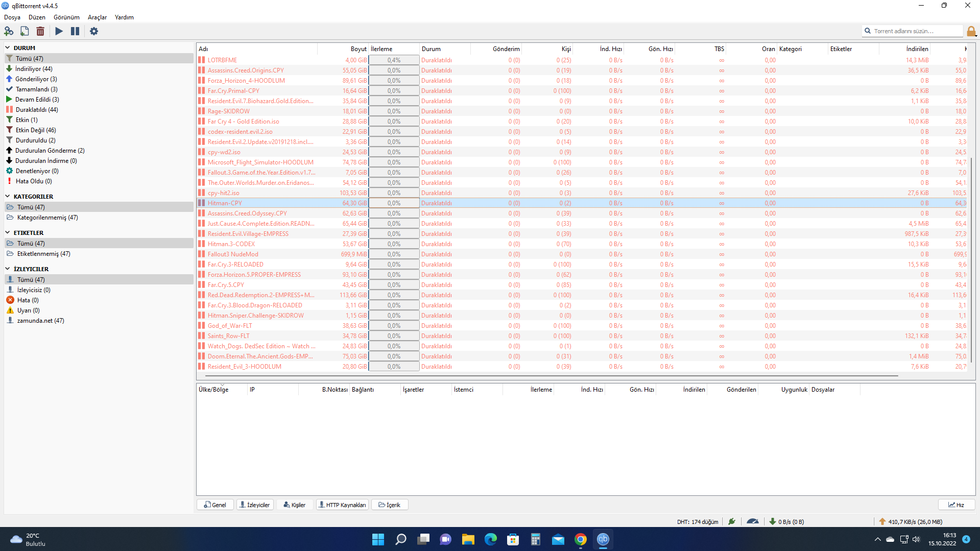
Task: Open the HTTP Kaynakları tab
Action: coord(342,505)
